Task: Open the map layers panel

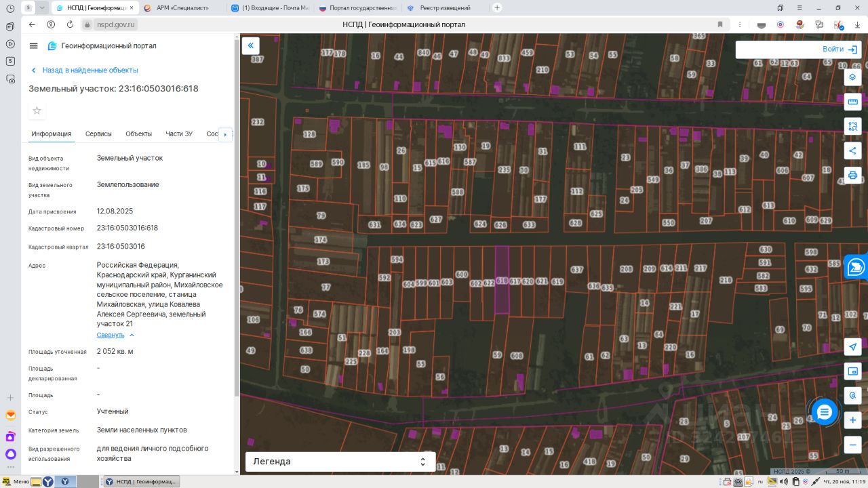Action: pos(852,77)
